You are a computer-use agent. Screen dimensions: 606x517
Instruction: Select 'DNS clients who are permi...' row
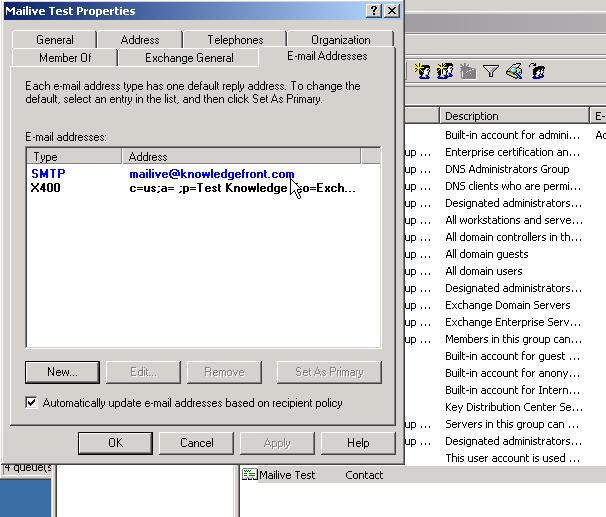[513, 186]
